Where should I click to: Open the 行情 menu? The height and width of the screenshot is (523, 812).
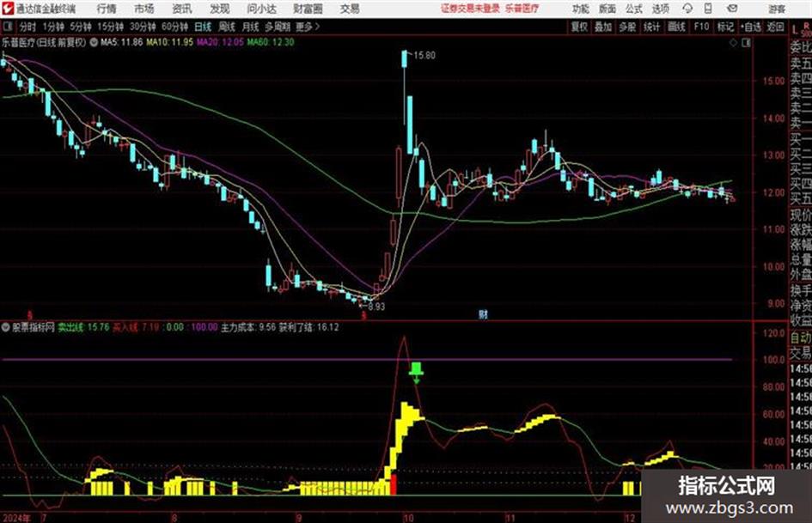pos(107,9)
